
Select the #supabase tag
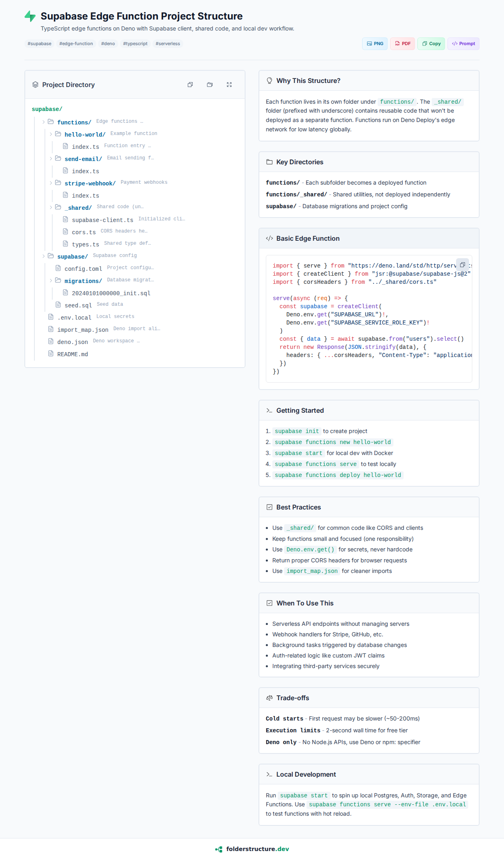pyautogui.click(x=39, y=44)
